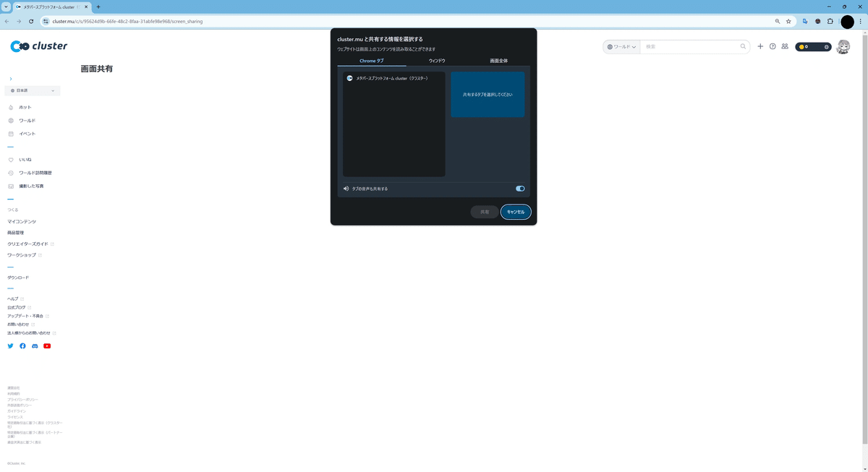Open the 日本語 language dropdown
The height and width of the screenshot is (472, 868).
coord(33,90)
